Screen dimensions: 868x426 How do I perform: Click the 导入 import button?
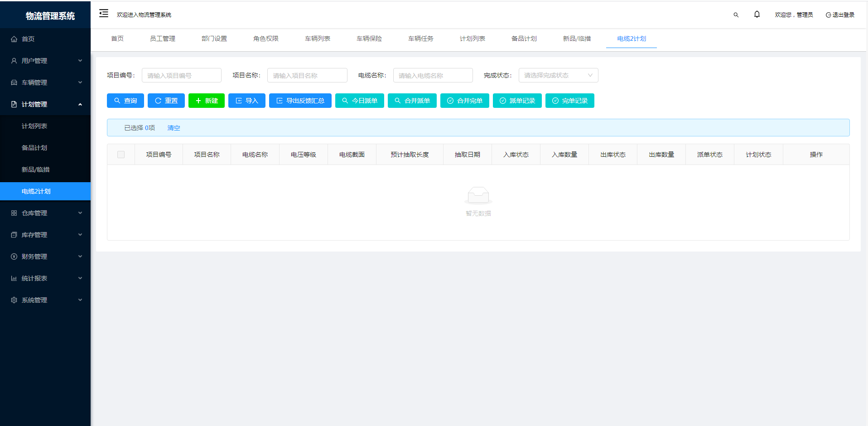coord(247,101)
